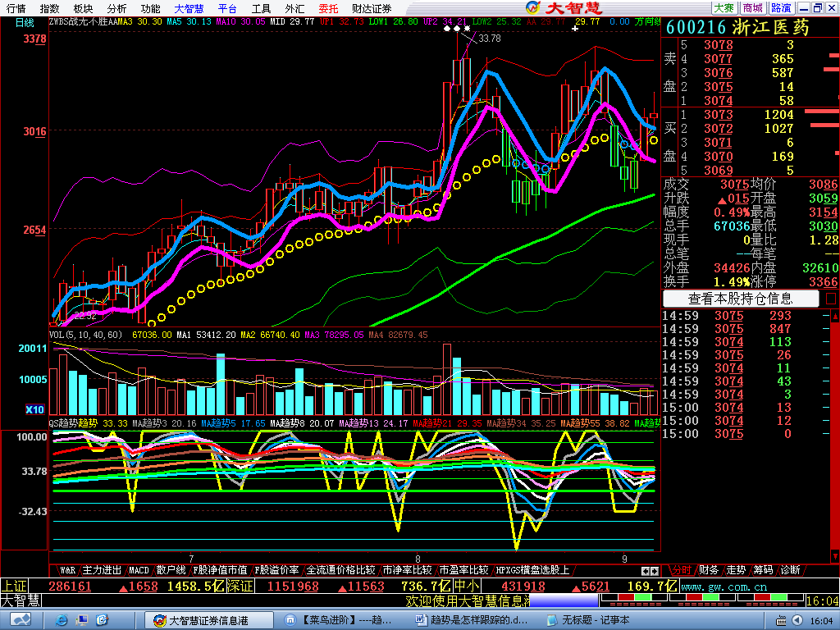Select the 诊断 side panel tab
840x630 pixels.
tap(790, 570)
